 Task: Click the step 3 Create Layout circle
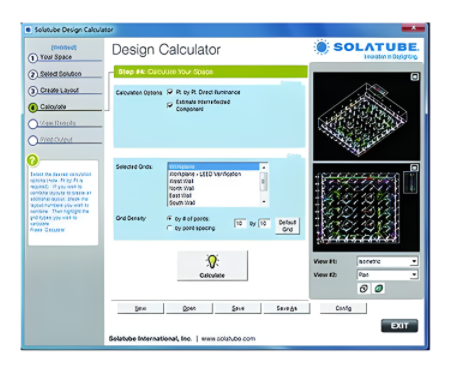coord(33,91)
